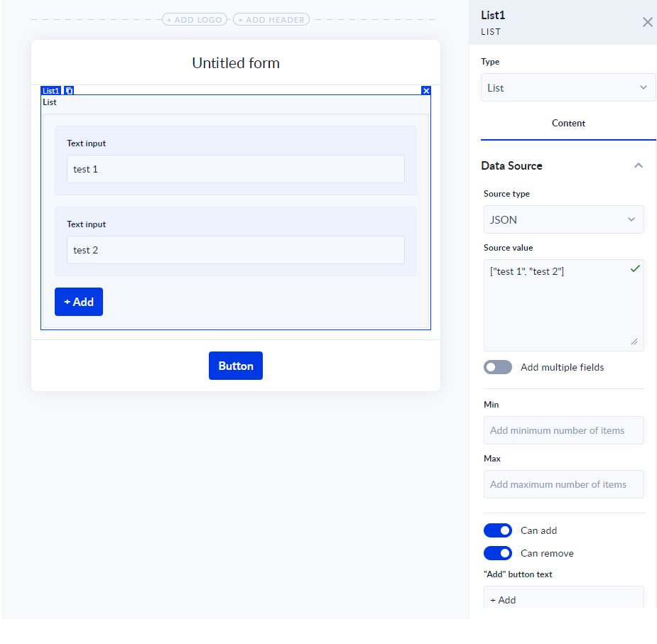The image size is (657, 644).
Task: Turn off the Can remove toggle
Action: 497,553
